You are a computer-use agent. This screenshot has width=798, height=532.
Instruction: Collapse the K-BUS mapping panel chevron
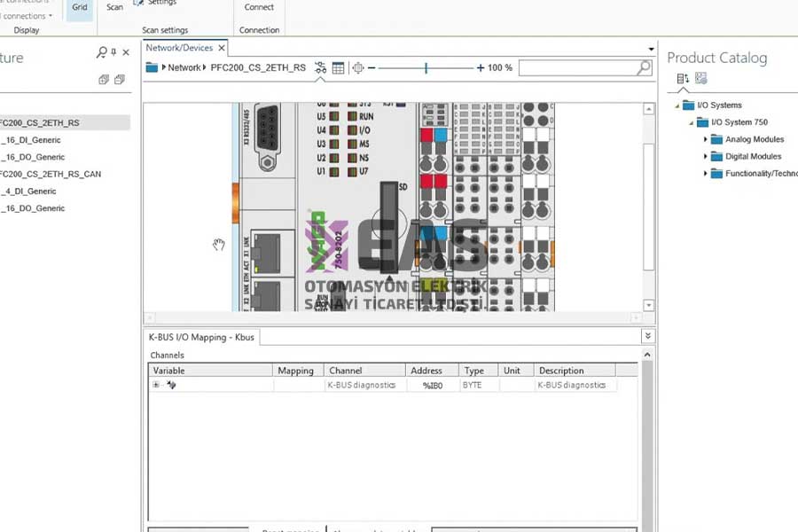tap(647, 336)
